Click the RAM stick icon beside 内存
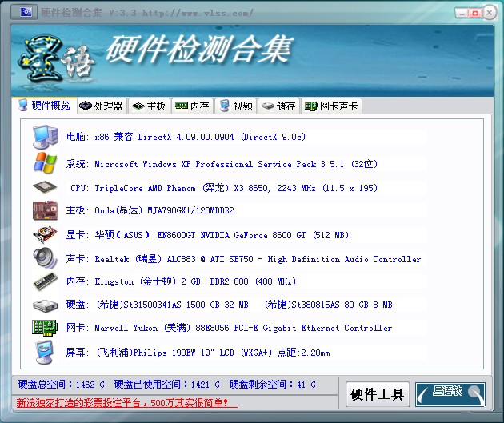This screenshot has width=504, height=423. (46, 281)
